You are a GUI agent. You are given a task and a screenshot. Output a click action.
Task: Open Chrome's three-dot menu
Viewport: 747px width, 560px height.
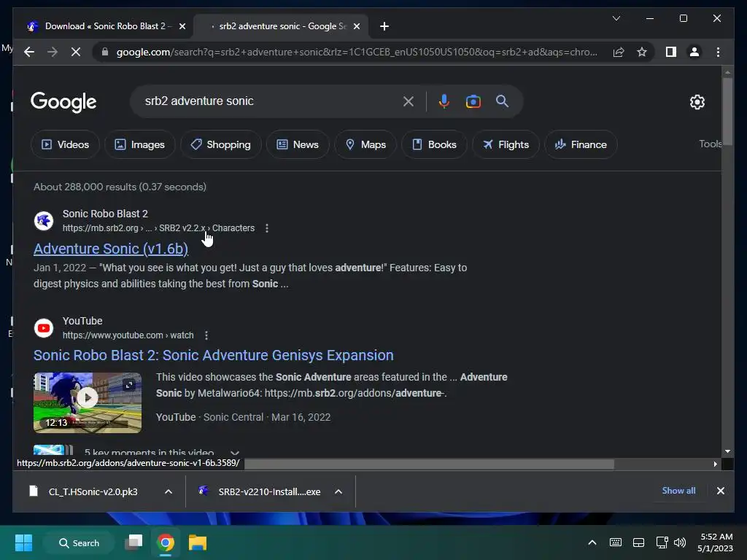tap(718, 52)
